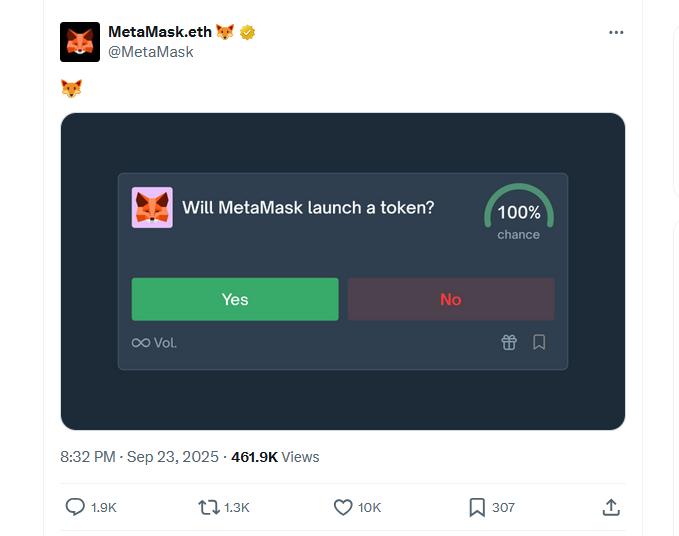Click the infinity Vol. label

pyautogui.click(x=154, y=343)
